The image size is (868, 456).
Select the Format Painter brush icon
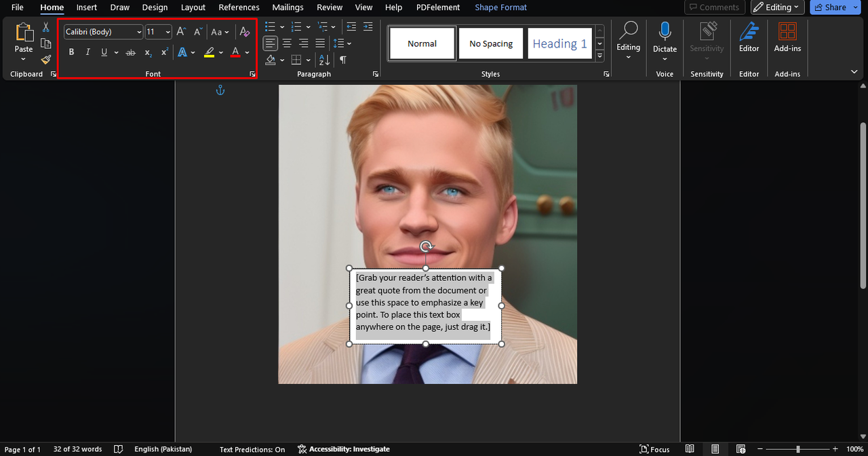tap(46, 59)
